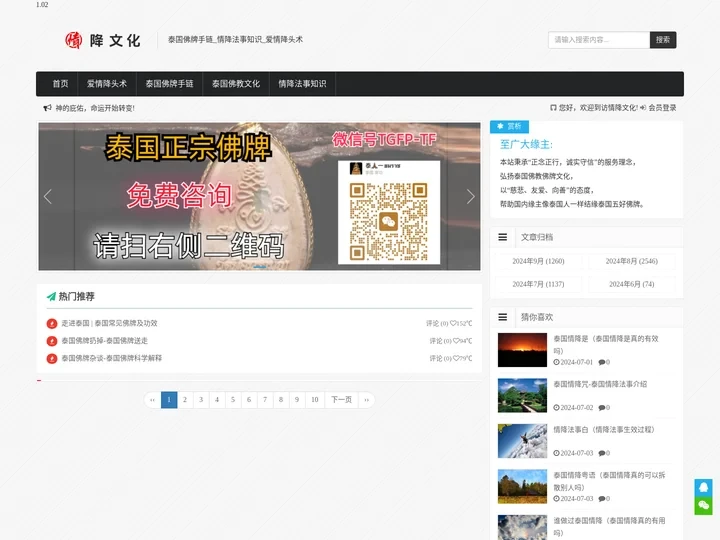Click the 下一页 next page button
This screenshot has height=540, width=720.
(x=342, y=400)
